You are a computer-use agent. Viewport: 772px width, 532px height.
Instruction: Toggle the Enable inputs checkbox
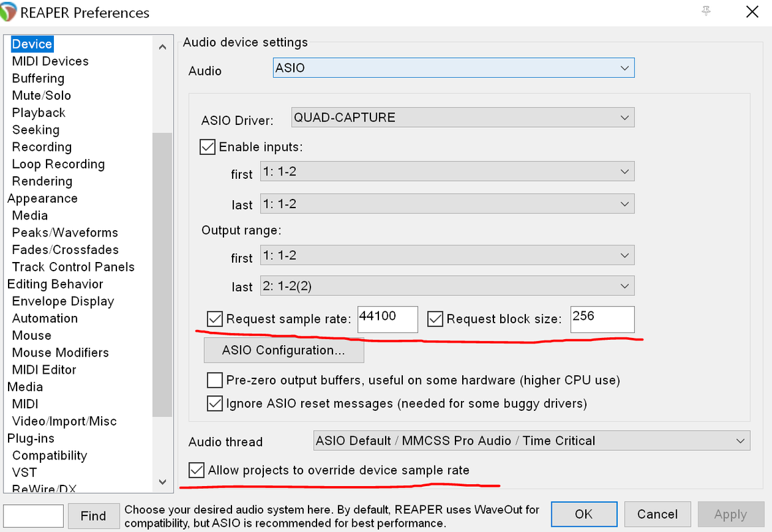coord(207,147)
